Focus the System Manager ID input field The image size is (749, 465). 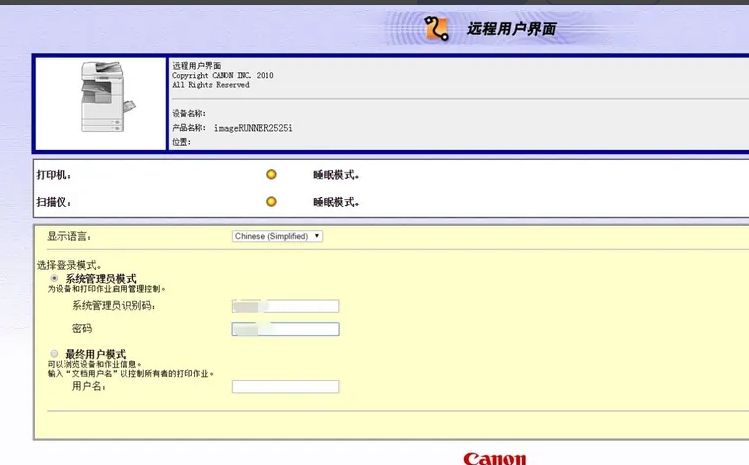click(286, 306)
